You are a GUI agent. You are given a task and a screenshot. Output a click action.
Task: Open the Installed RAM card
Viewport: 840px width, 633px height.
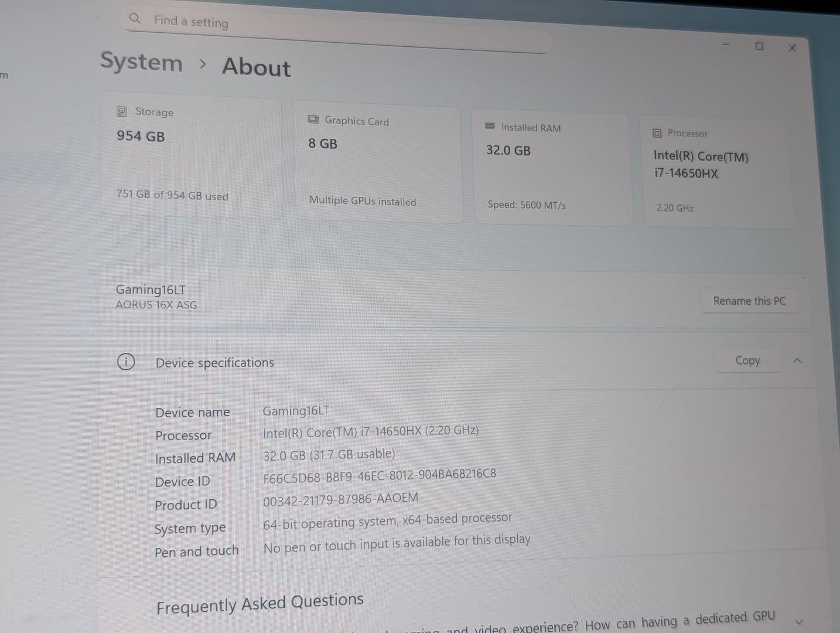pos(552,168)
